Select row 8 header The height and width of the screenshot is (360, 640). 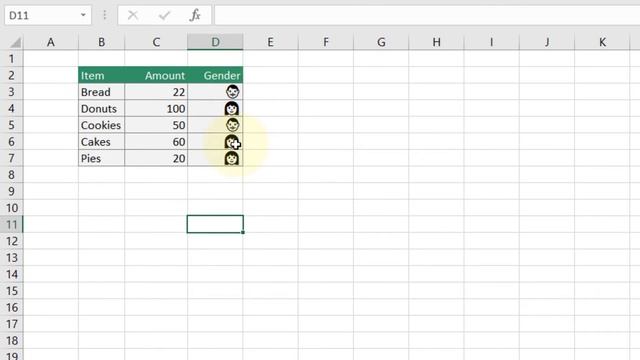coord(11,175)
